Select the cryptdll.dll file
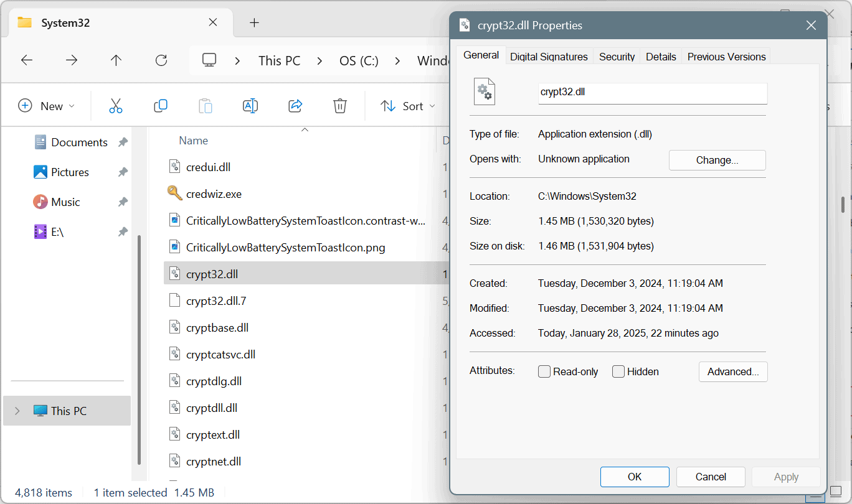Image resolution: width=852 pixels, height=504 pixels. [212, 408]
